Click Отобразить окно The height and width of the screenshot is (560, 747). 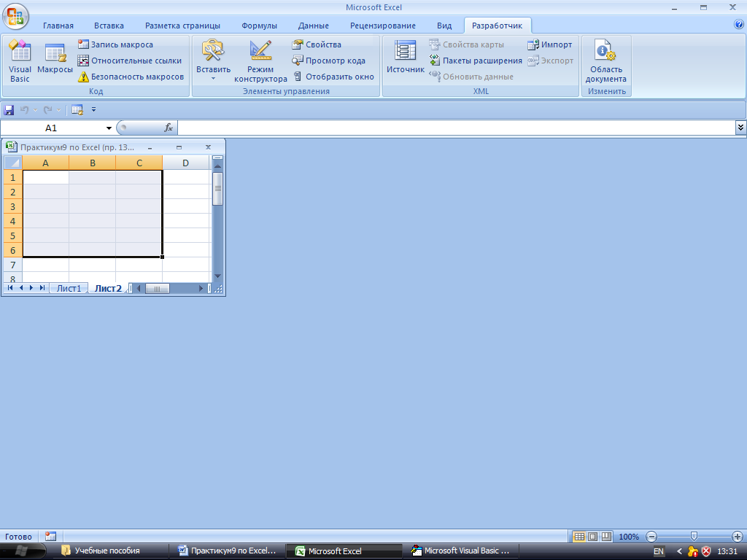pyautogui.click(x=333, y=77)
